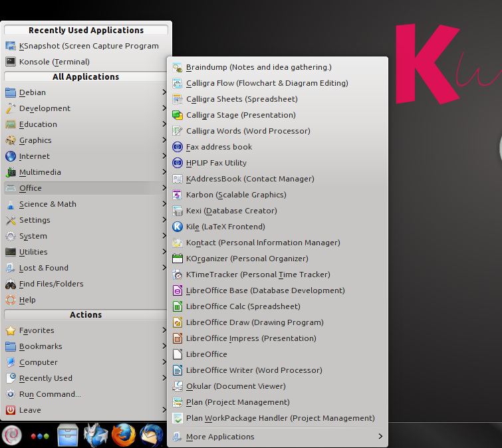Open the Recently Used entry
Image resolution: width=502 pixels, height=448 pixels.
coord(86,378)
